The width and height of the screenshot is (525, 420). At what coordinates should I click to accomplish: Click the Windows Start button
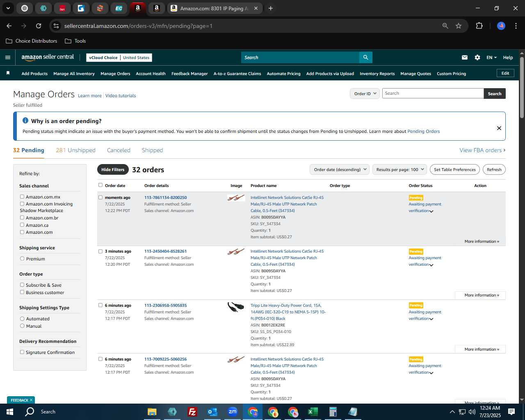click(x=10, y=412)
